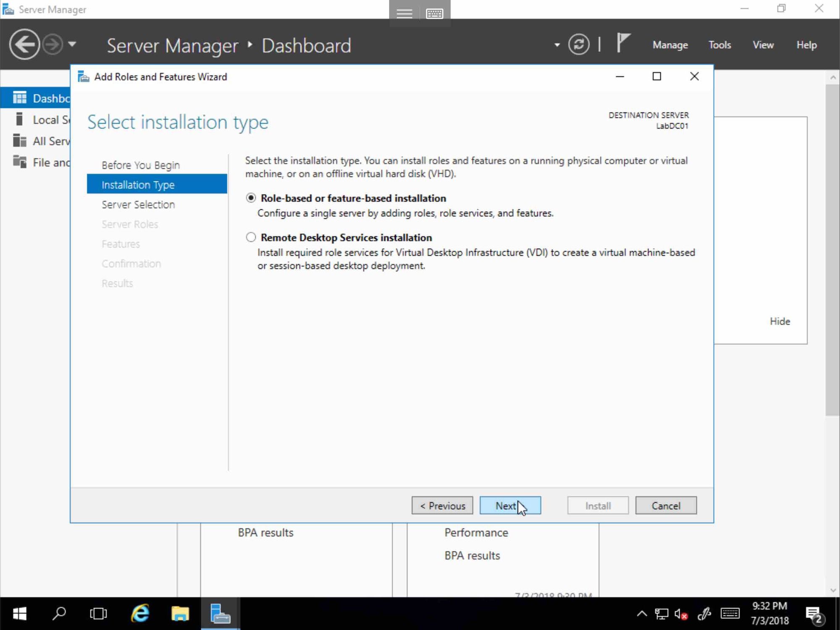Open the Tools menu

pyautogui.click(x=719, y=45)
